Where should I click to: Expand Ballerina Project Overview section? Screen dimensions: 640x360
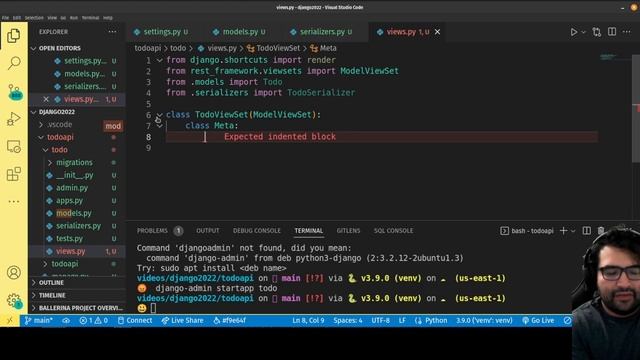[78, 308]
